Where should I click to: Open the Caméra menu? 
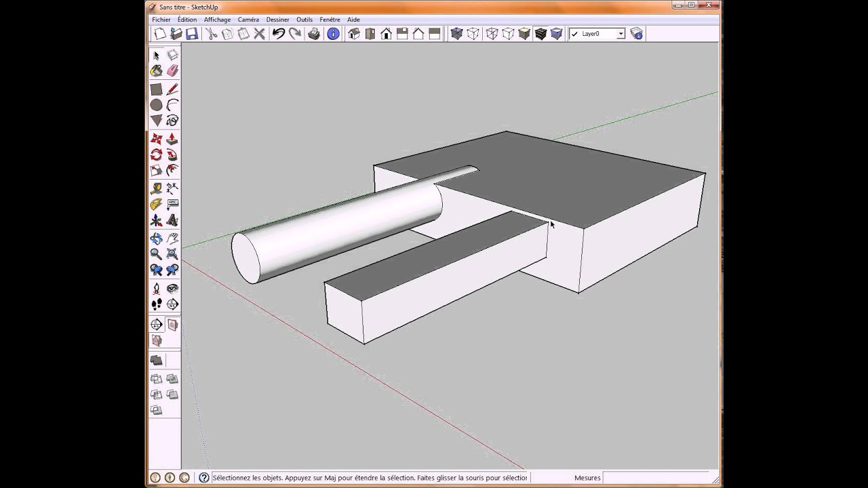click(248, 20)
